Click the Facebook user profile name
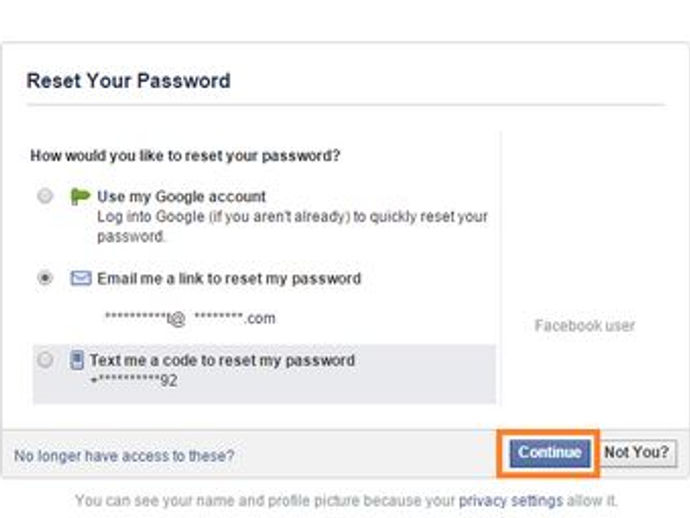 click(x=584, y=326)
